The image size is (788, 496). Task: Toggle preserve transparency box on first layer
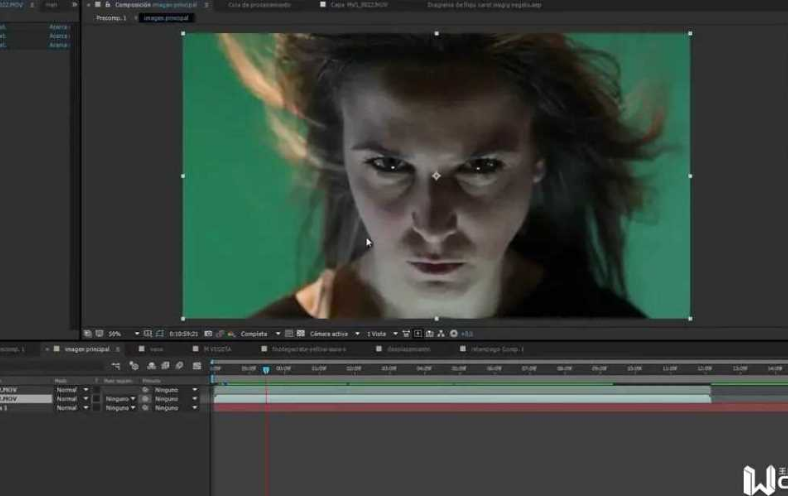(x=96, y=390)
